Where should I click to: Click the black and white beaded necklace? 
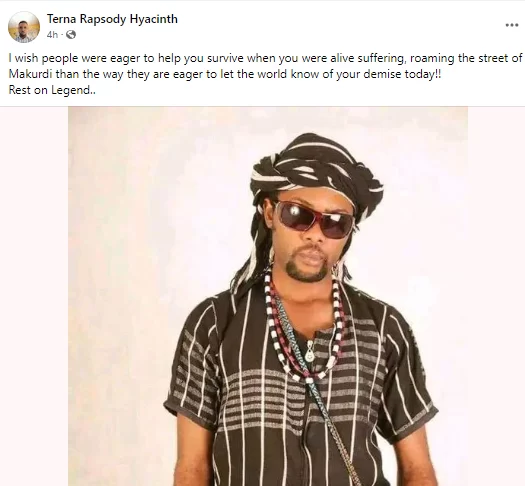(x=303, y=328)
